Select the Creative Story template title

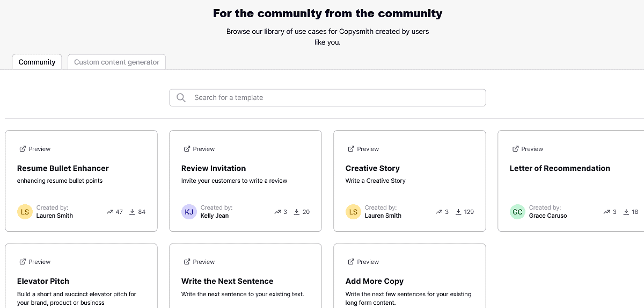click(372, 168)
